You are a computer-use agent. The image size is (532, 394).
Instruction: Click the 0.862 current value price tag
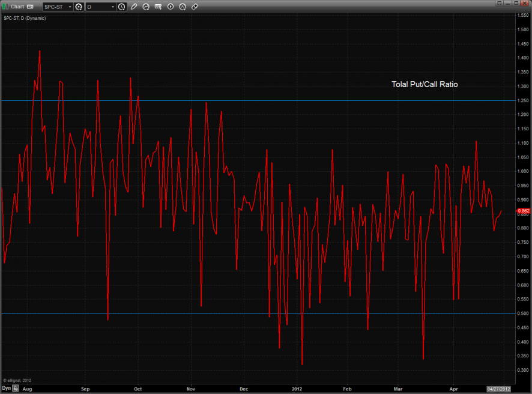coord(523,211)
